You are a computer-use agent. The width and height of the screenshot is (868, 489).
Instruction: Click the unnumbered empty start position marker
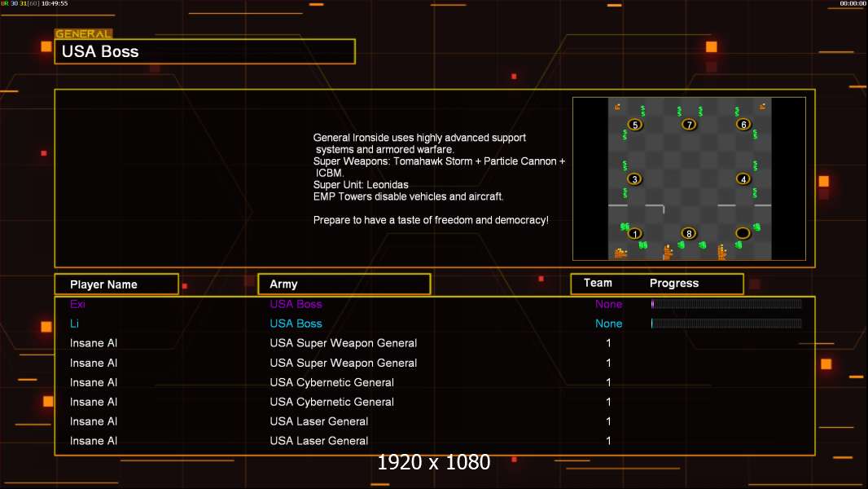[x=743, y=233]
